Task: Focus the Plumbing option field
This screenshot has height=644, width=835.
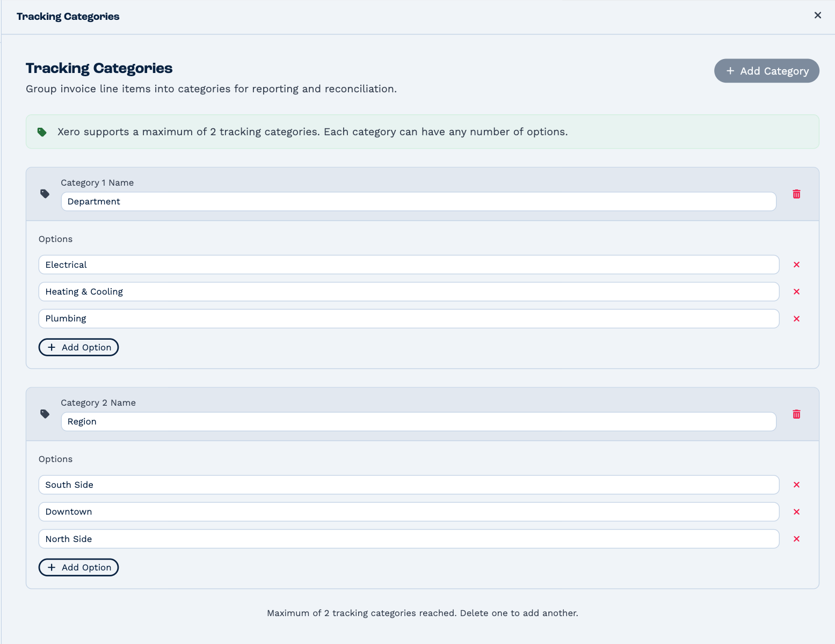Action: (x=409, y=318)
